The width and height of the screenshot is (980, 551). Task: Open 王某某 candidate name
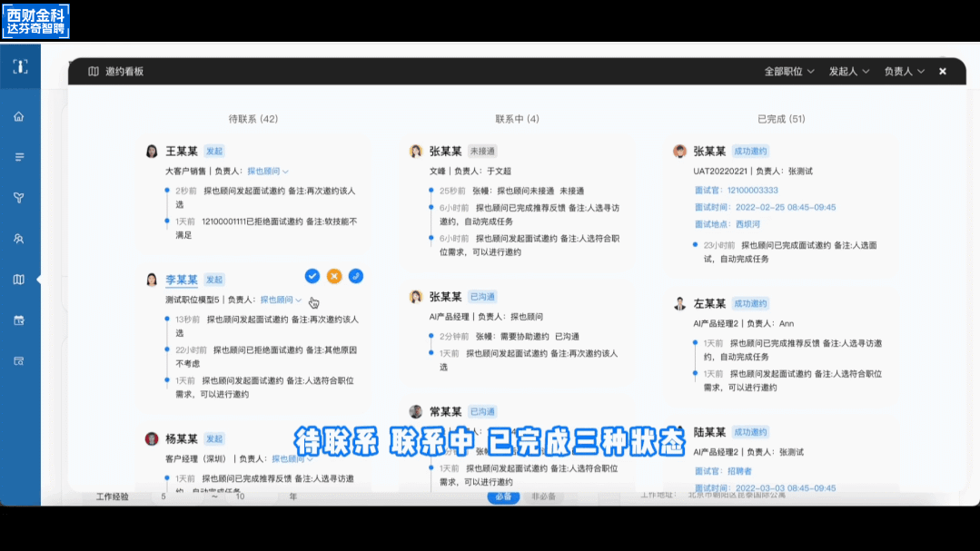pyautogui.click(x=182, y=152)
